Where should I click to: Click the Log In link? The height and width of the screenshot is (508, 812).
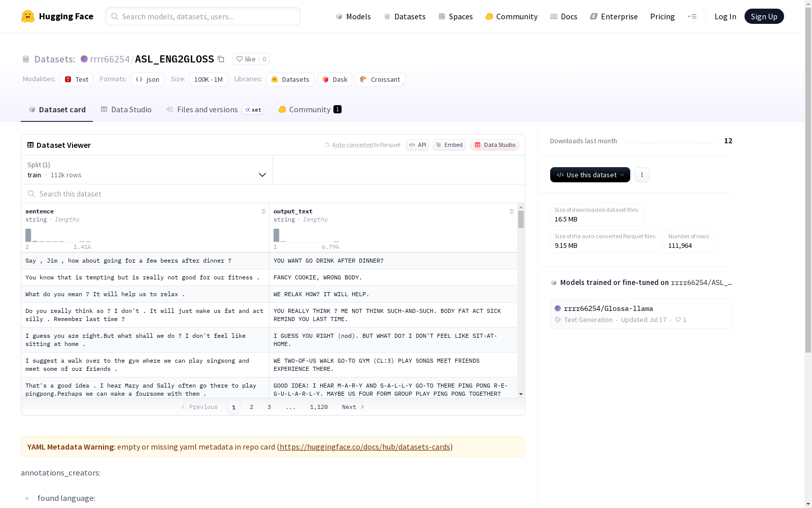[725, 16]
